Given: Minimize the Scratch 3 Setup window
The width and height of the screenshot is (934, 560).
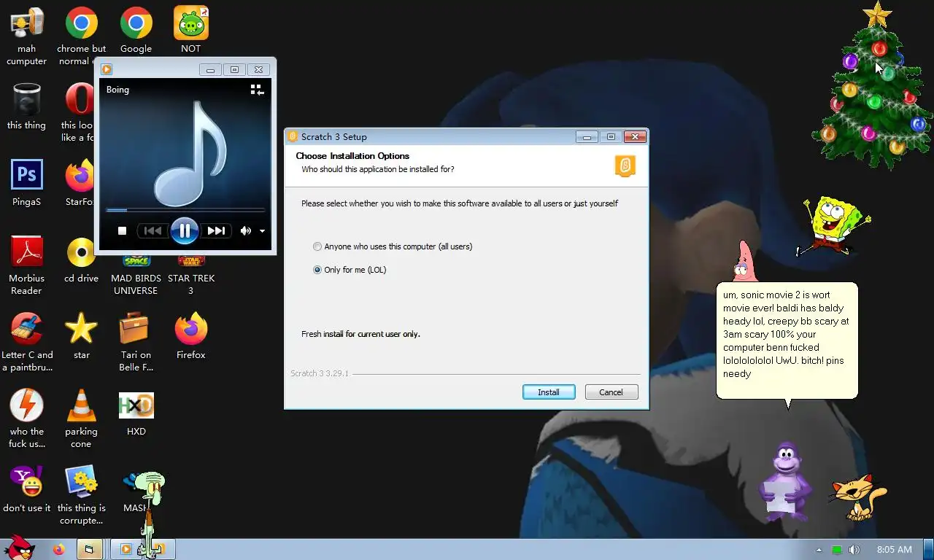Looking at the screenshot, I should 587,136.
